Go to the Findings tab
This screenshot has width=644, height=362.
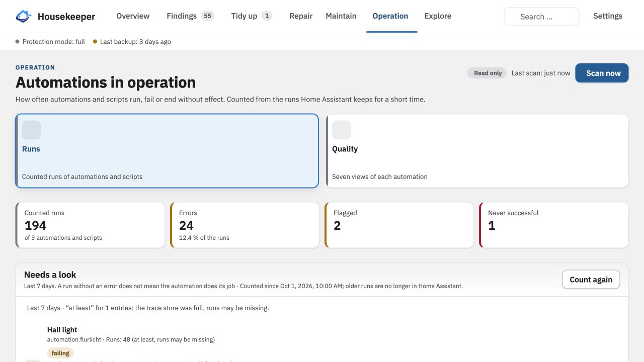(190, 16)
